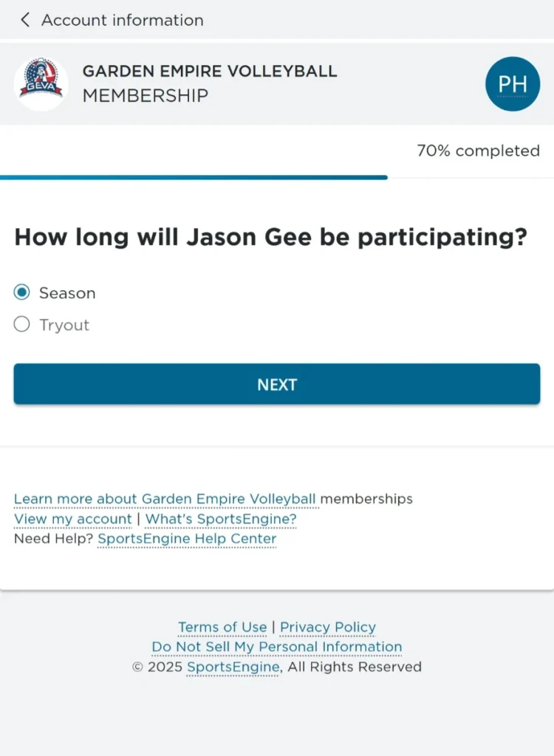
Task: Choose the Tryout radio option
Action: [x=22, y=325]
